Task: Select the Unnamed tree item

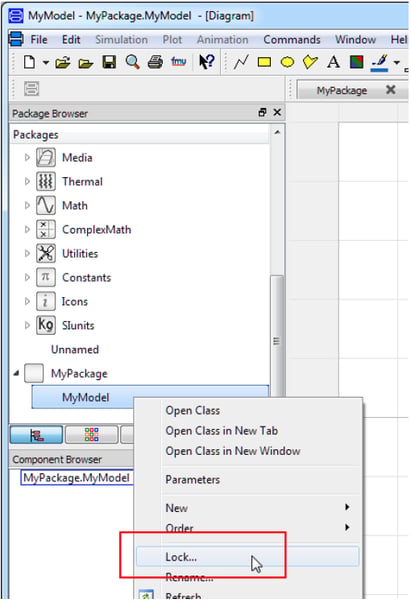Action: point(75,349)
